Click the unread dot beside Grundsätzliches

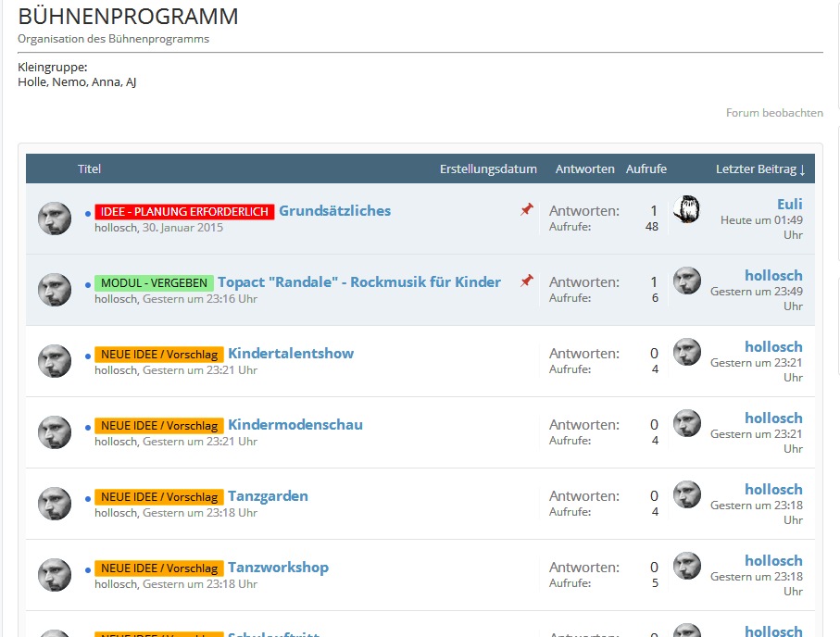click(88, 214)
